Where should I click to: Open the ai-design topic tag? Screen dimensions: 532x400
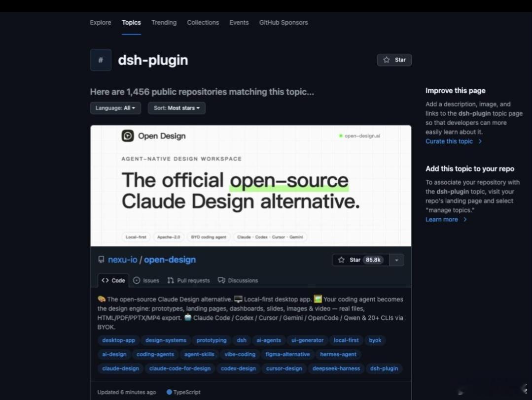114,354
